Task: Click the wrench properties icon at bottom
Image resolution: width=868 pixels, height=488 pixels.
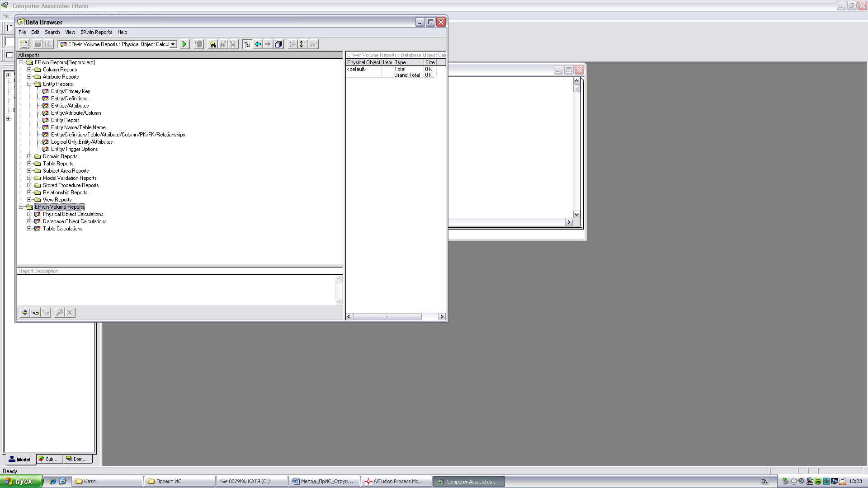Action: [60, 312]
